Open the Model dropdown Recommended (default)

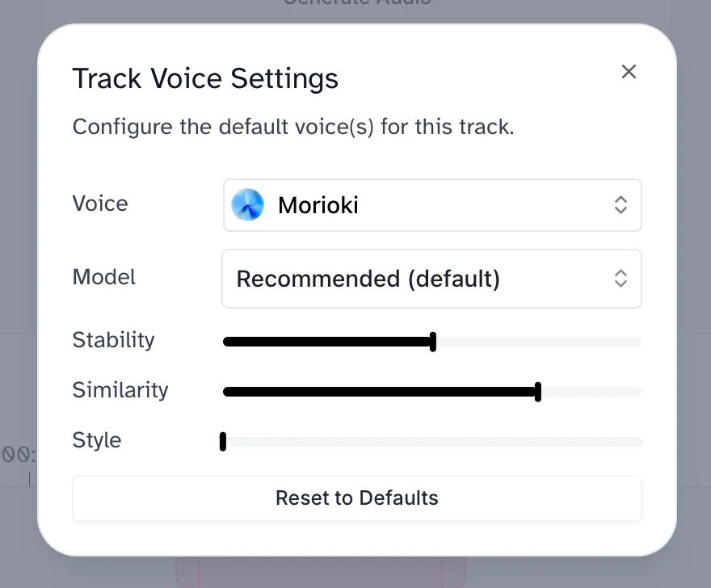coord(431,279)
